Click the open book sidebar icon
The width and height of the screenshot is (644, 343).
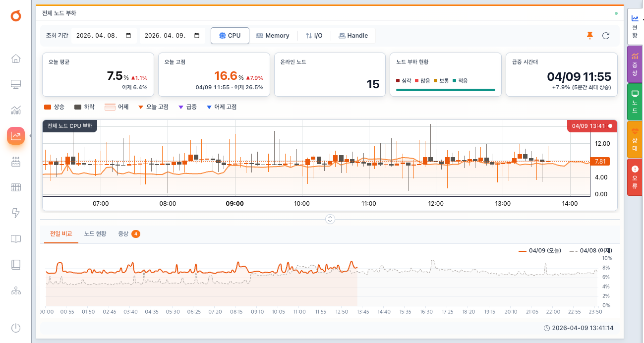(x=16, y=239)
